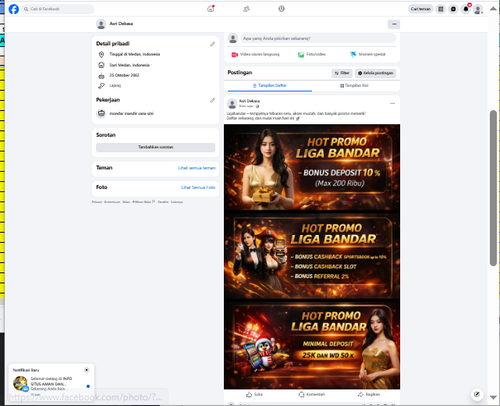Open the posts 'Filter' button
500x406 pixels.
tap(342, 73)
